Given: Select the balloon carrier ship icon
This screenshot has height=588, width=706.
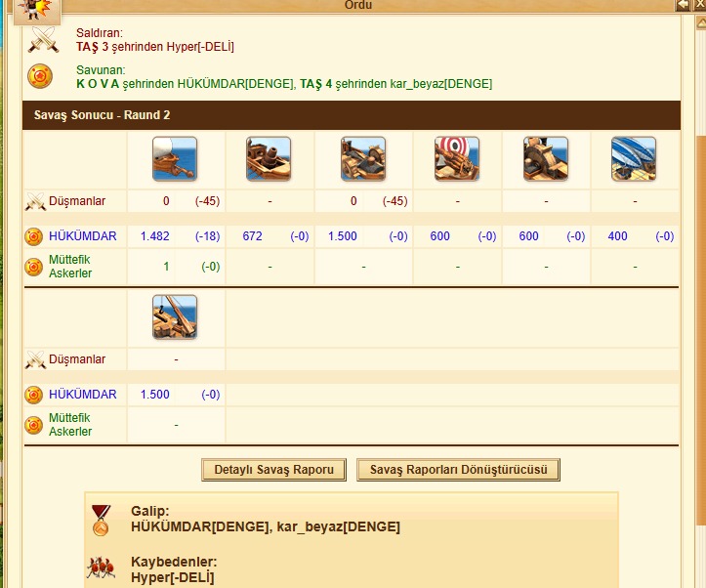Looking at the screenshot, I should (634, 159).
